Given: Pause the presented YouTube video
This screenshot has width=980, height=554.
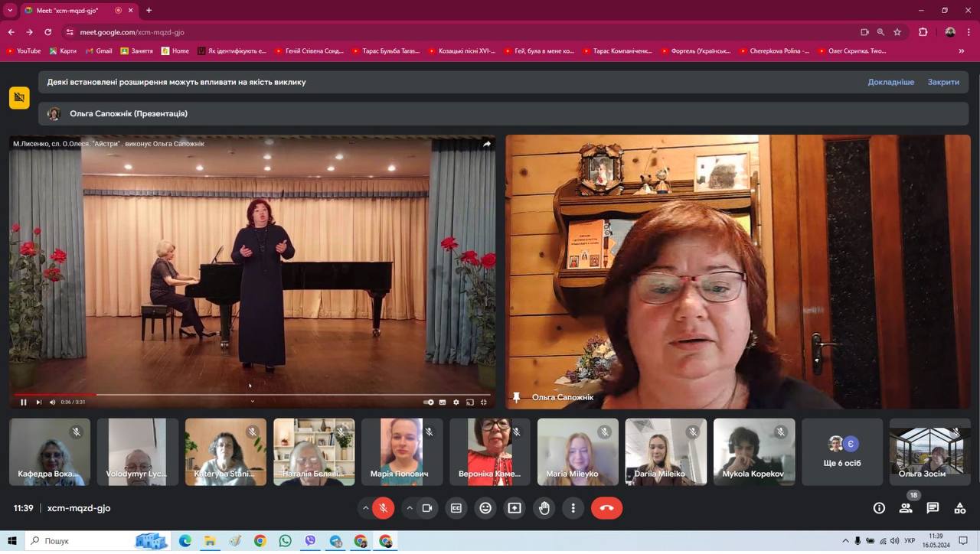Looking at the screenshot, I should (x=24, y=402).
